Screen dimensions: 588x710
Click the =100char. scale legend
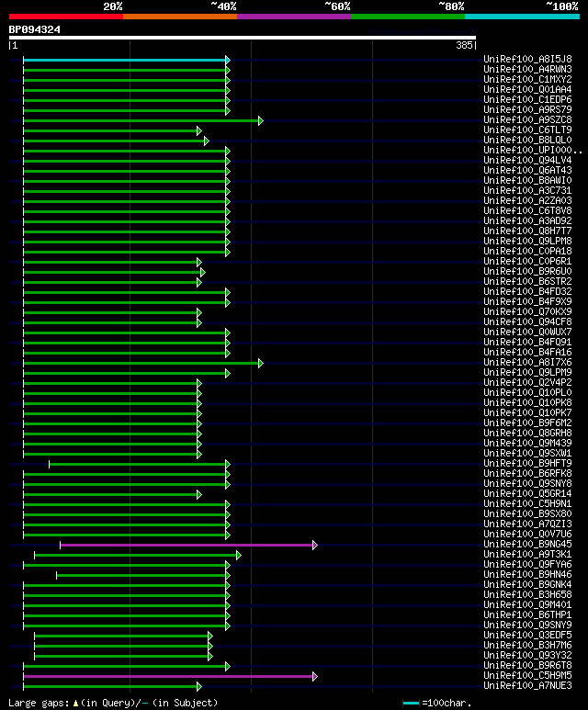pos(437,704)
